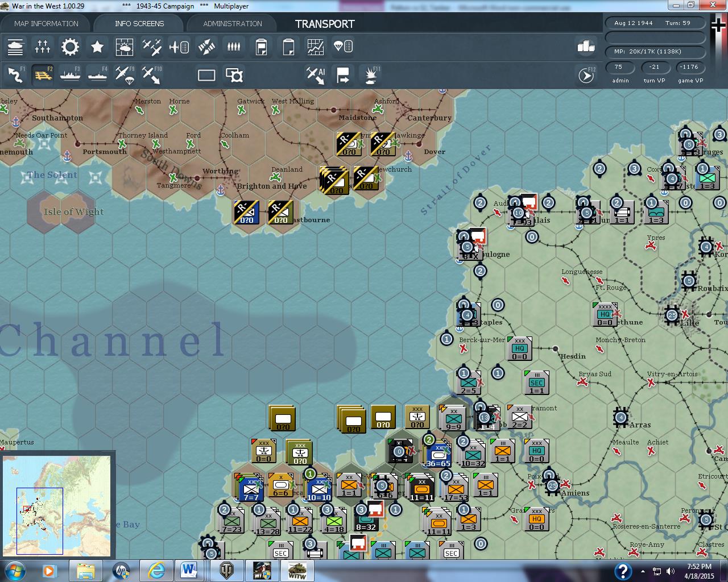
Task: Open the blank report document icon
Action: (x=288, y=47)
